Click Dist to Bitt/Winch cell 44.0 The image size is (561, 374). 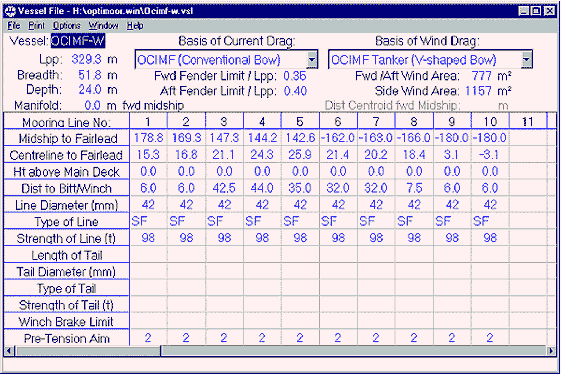click(262, 188)
